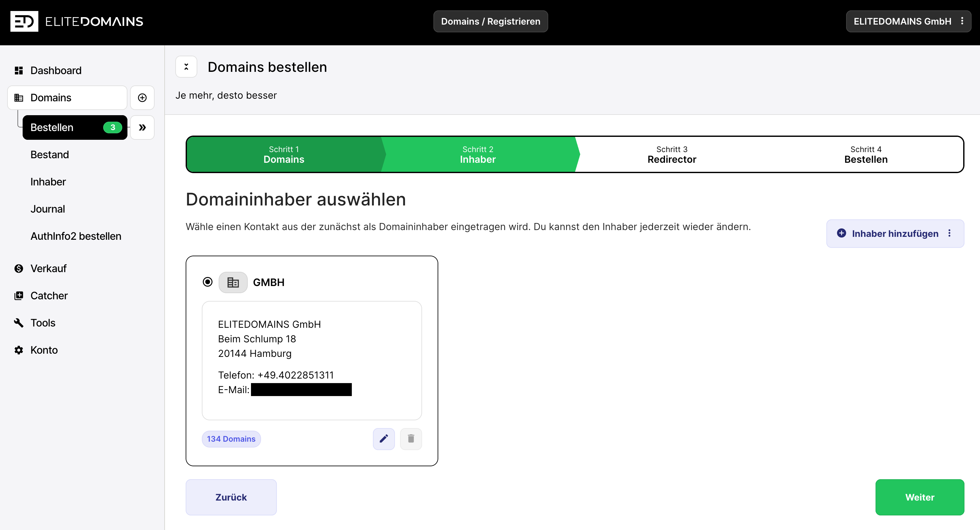This screenshot has height=530, width=980.
Task: Jump to Schritt 4 Bestellen step
Action: tap(866, 154)
